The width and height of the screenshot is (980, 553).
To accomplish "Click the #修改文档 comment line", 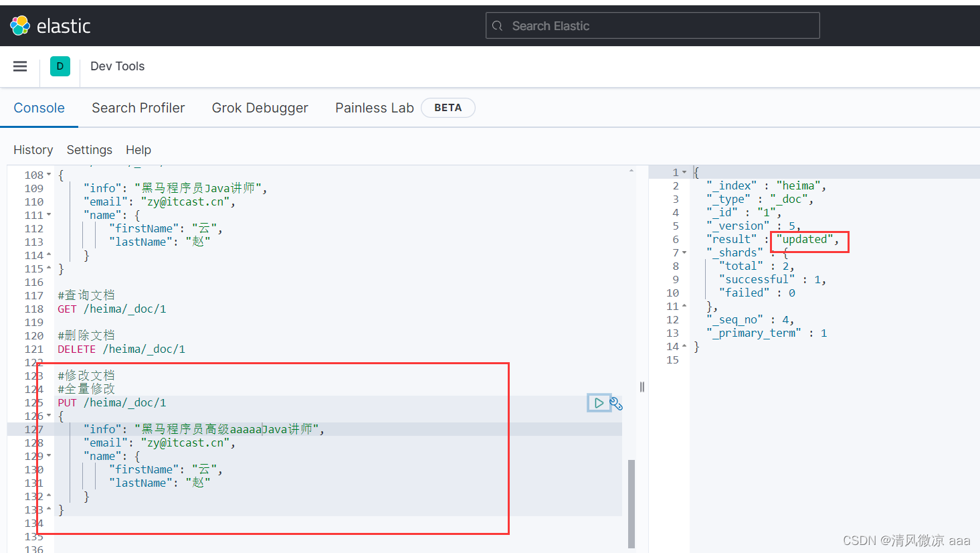I will pos(86,376).
